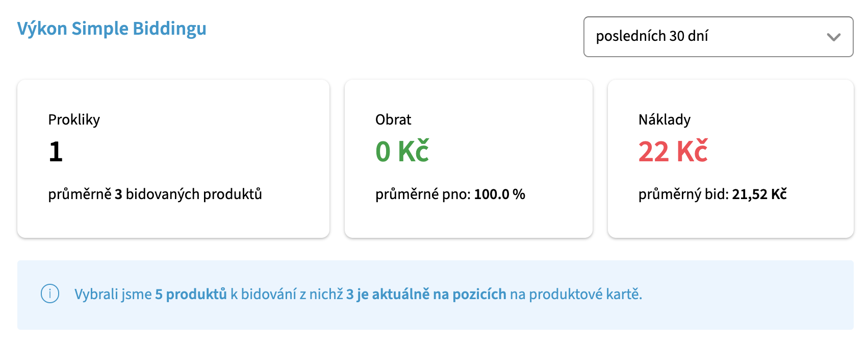Open the "posledních 30 dní" period dropdown
Screen dimensions: 868x342
[718, 37]
